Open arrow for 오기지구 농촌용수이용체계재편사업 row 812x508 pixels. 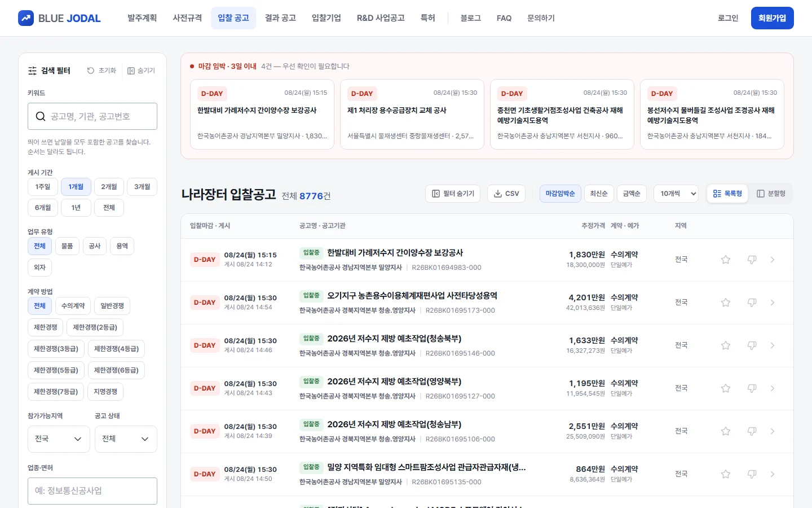[x=773, y=303]
